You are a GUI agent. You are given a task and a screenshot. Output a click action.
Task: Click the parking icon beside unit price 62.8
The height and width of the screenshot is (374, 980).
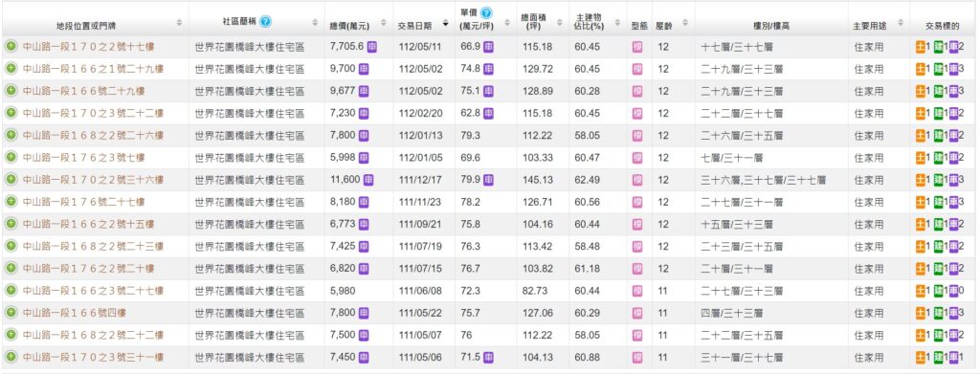coord(489,113)
